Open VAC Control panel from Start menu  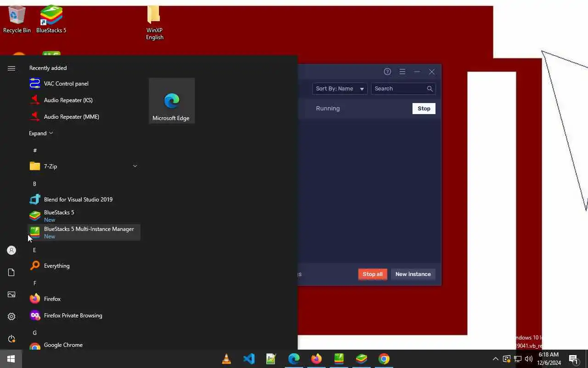pyautogui.click(x=84, y=84)
